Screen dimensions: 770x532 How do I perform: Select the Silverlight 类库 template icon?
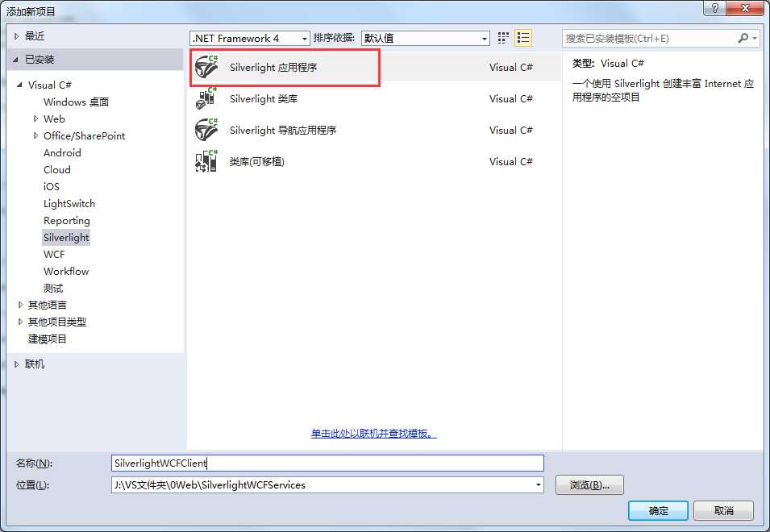[206, 98]
